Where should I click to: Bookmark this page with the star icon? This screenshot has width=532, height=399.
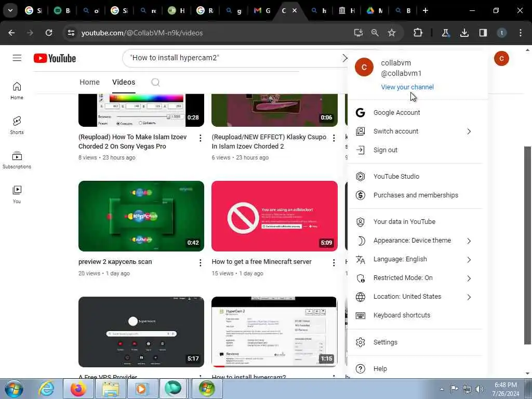click(392, 33)
